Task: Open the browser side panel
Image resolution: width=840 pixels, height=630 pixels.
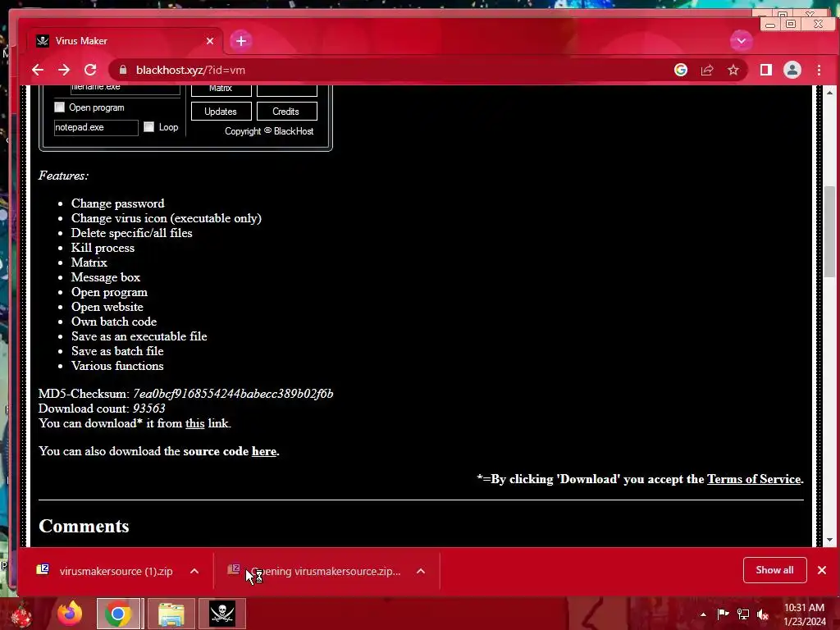Action: [765, 70]
